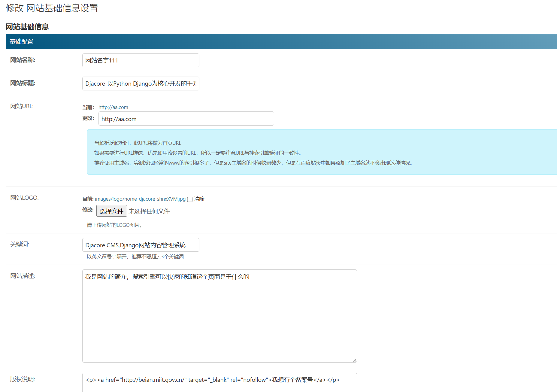Click the 更改 URL input field
Viewport: 557px width, 392px height.
[x=186, y=119]
